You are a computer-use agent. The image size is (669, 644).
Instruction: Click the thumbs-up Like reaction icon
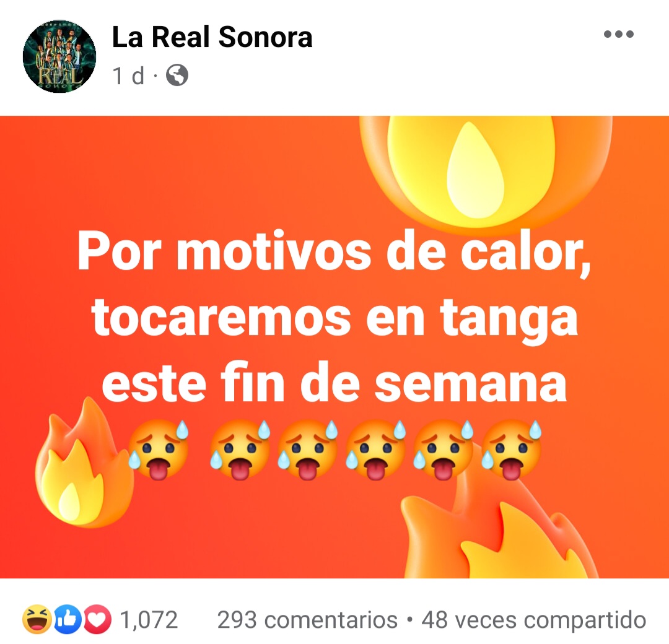[68, 619]
